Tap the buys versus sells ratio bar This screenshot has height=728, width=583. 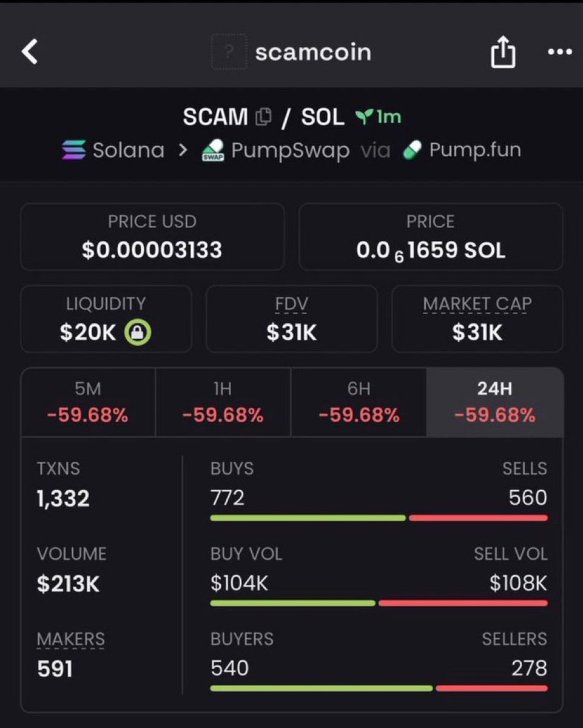379,518
